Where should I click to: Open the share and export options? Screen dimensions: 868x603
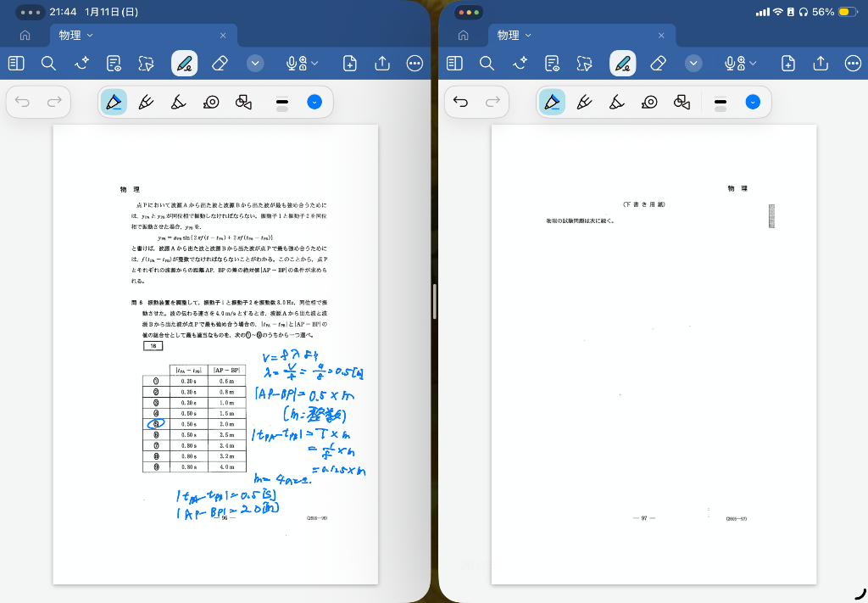[381, 64]
